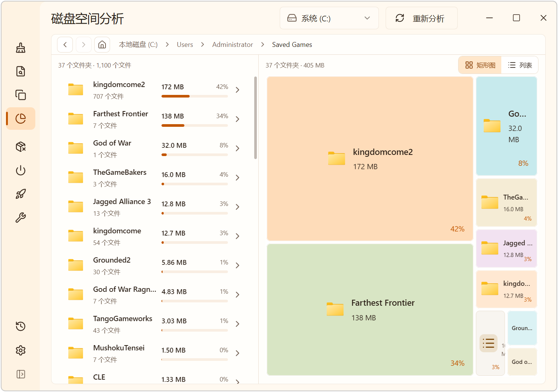Open the duplicate files sidebar icon
Viewport: 558px width, 392px height.
(x=21, y=95)
